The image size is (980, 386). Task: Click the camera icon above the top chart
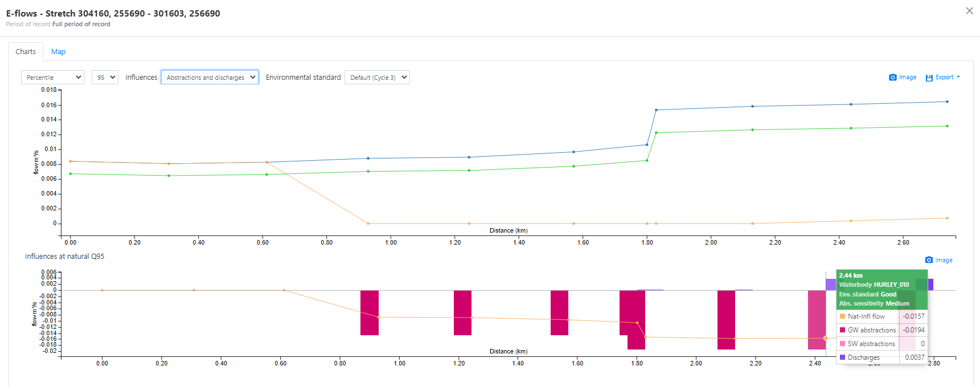(x=892, y=78)
